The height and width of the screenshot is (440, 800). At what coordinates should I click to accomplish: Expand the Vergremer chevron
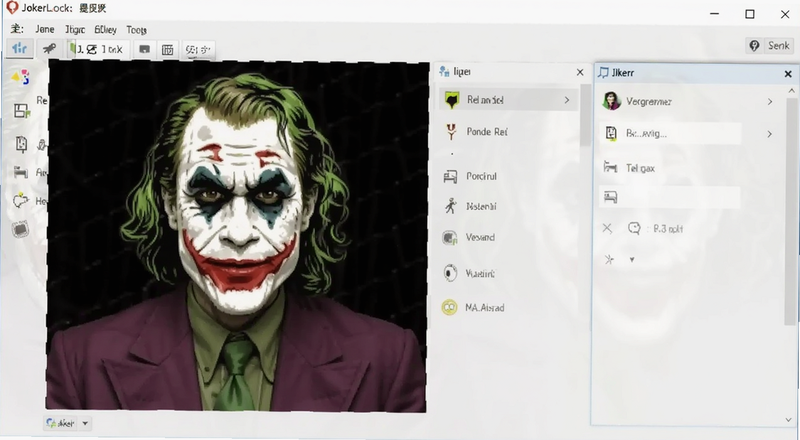(769, 102)
